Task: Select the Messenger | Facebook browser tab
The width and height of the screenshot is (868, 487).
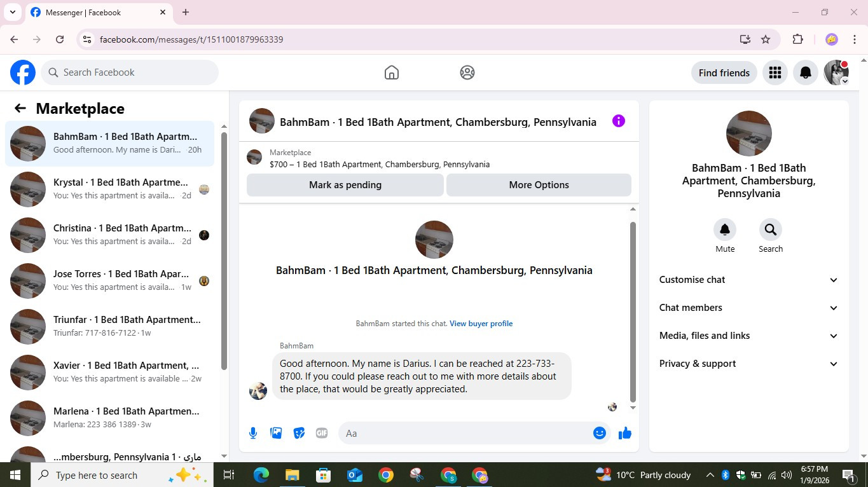Action: click(x=99, y=12)
